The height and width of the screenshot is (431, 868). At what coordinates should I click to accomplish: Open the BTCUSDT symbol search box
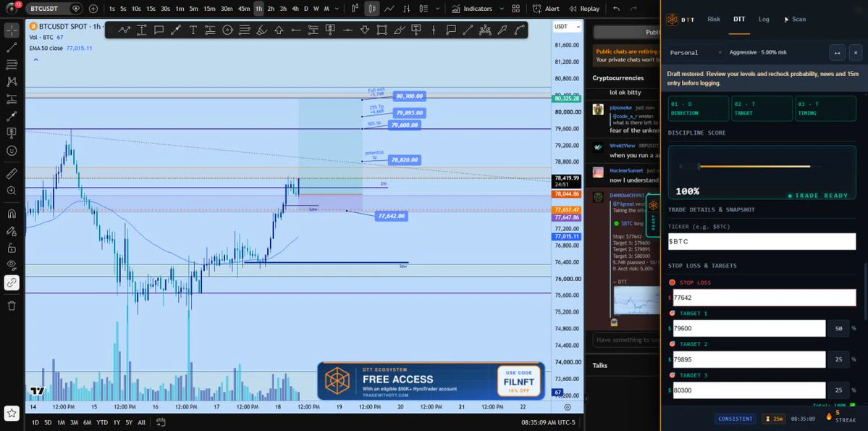pyautogui.click(x=54, y=9)
